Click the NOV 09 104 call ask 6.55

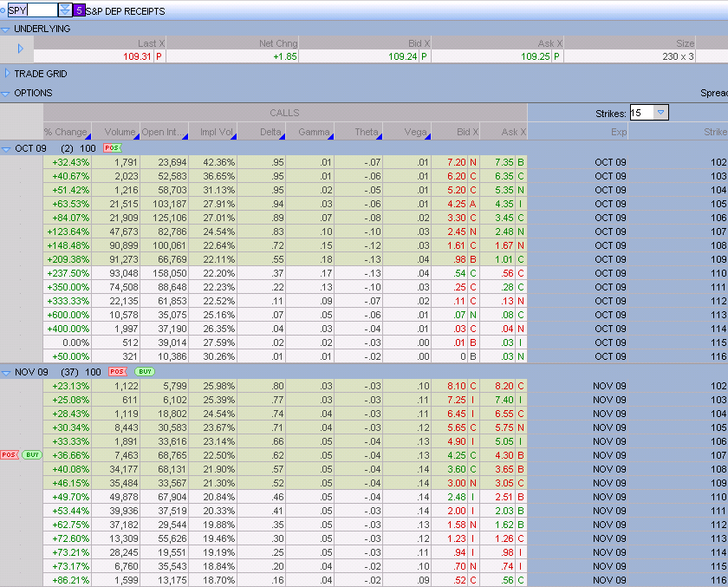(504, 414)
